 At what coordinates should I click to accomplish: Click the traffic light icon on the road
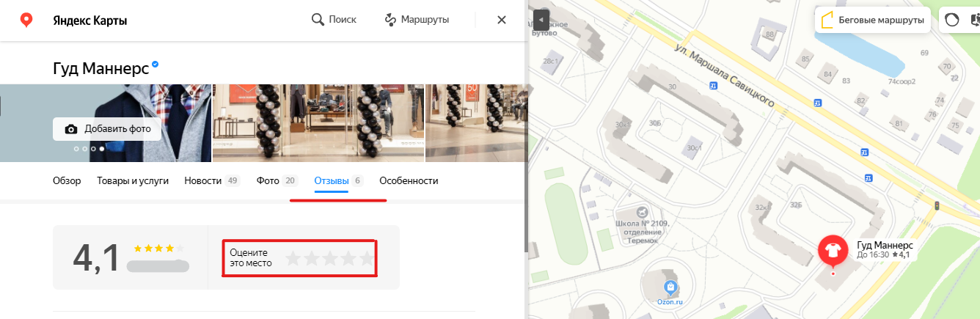[937, 207]
